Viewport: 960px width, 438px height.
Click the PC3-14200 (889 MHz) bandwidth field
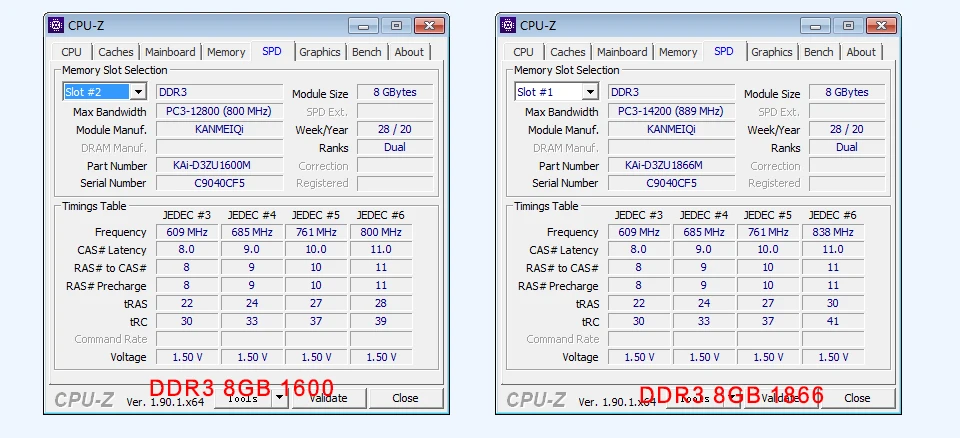tap(671, 111)
